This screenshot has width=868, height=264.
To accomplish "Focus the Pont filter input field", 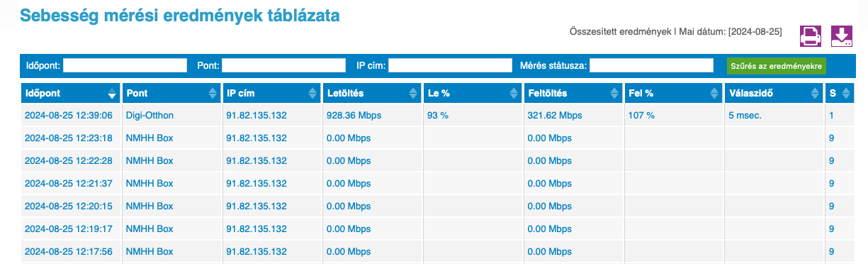I will (x=283, y=65).
